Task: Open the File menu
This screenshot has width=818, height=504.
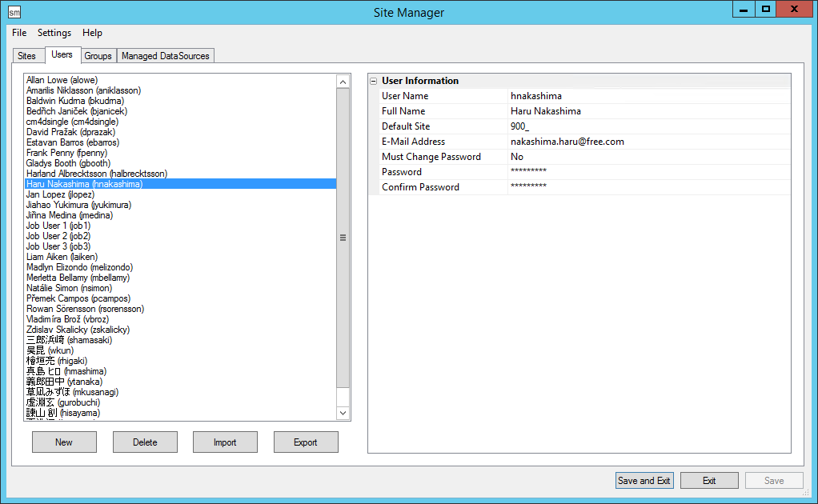Action: click(x=19, y=33)
